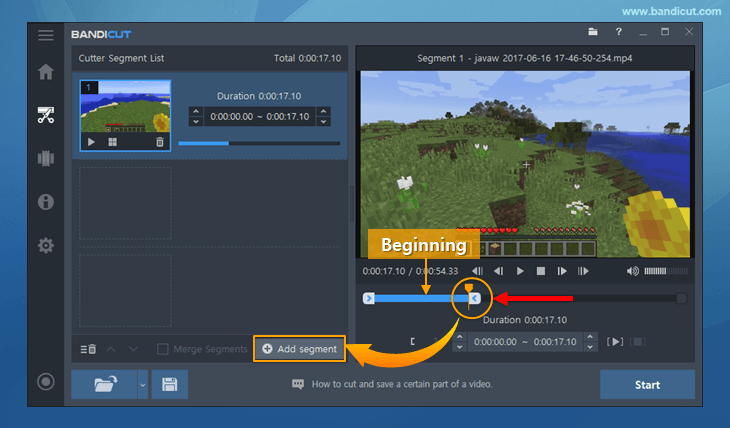Enable the Merge Segments checkbox

(162, 349)
